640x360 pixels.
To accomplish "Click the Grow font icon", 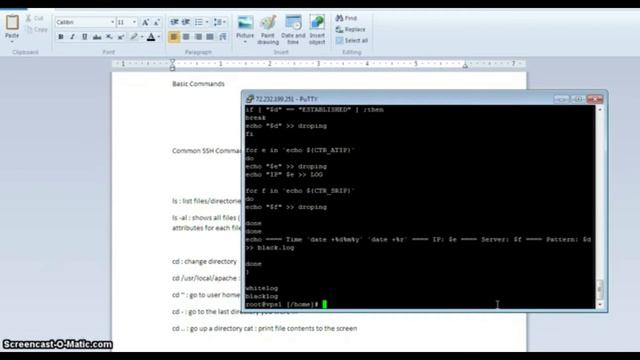I will tap(145, 22).
